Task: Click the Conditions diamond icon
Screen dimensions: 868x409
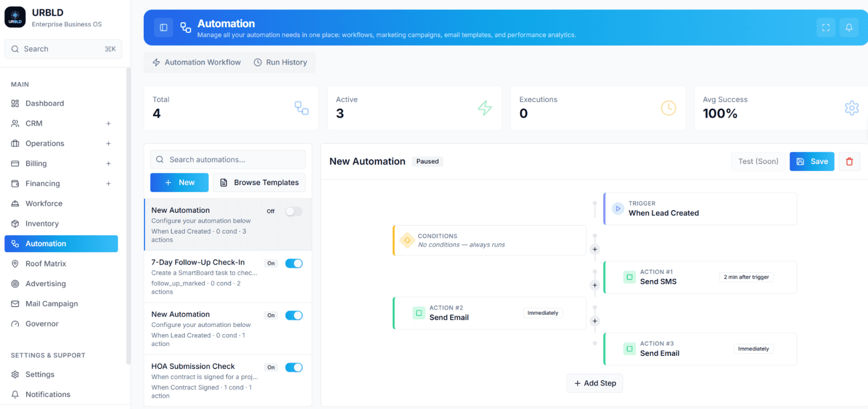Action: 407,240
